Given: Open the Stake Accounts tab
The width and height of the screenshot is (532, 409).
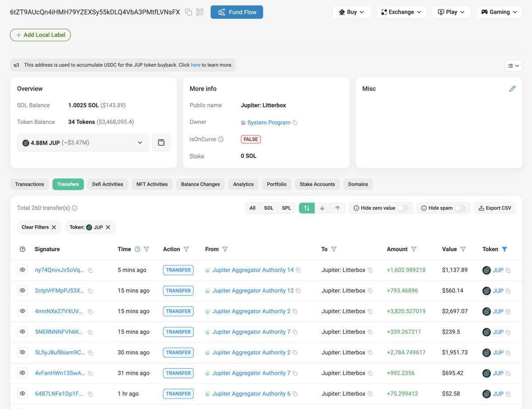Looking at the screenshot, I should (x=317, y=184).
